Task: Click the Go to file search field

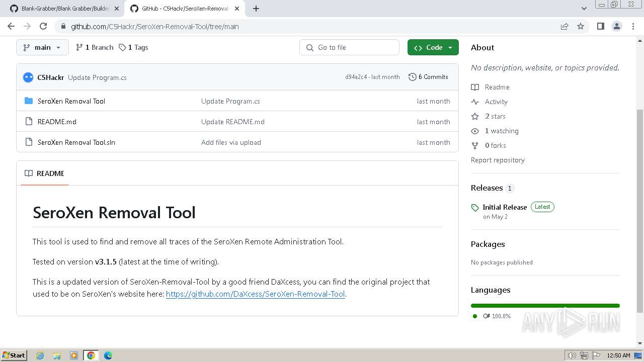Action: (349, 47)
